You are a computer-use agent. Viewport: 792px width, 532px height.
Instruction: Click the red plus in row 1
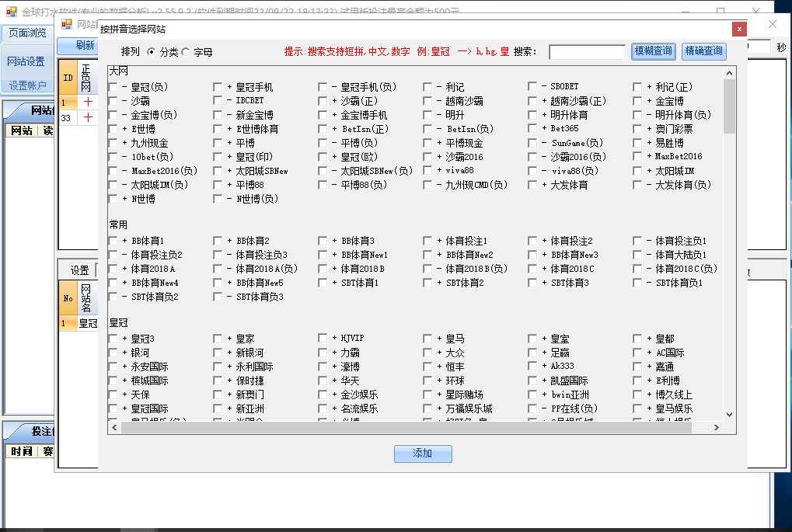88,102
